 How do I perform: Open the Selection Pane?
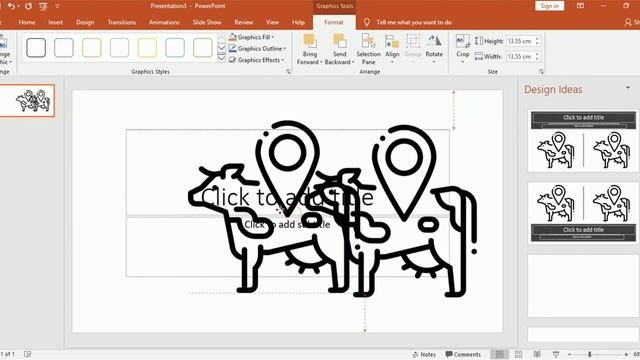368,49
